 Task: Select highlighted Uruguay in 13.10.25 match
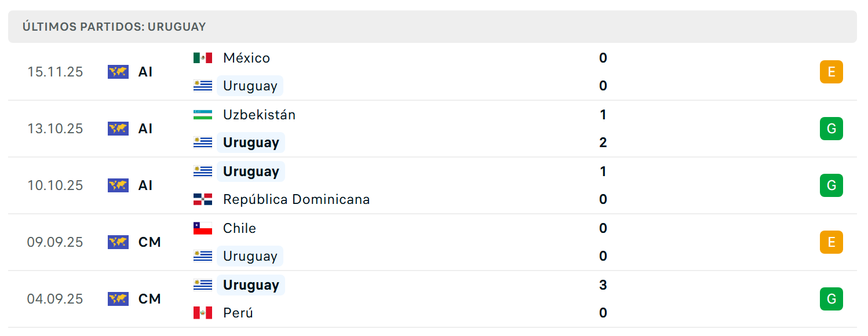[x=251, y=143]
